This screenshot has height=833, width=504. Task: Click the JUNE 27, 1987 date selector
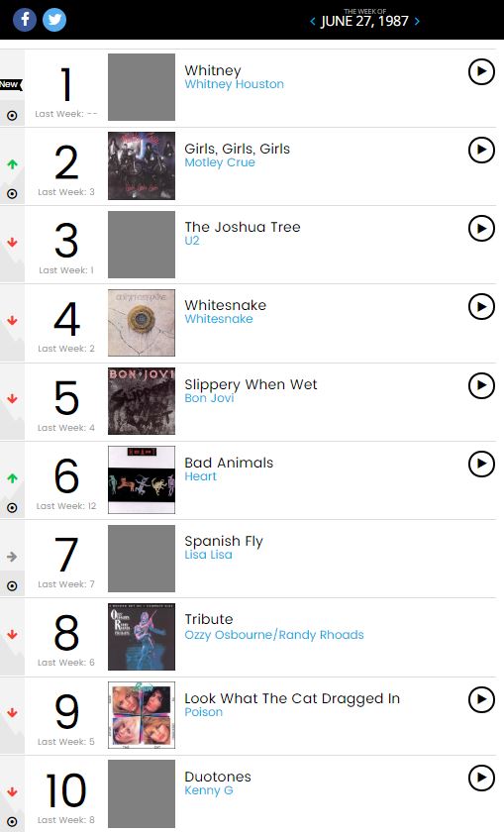[364, 21]
